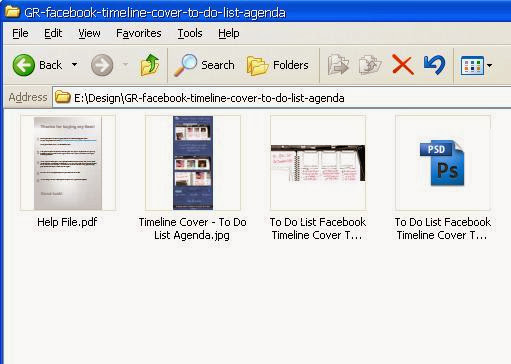The image size is (511, 364).
Task: Select the Help File.pdf thumbnail
Action: pos(68,163)
